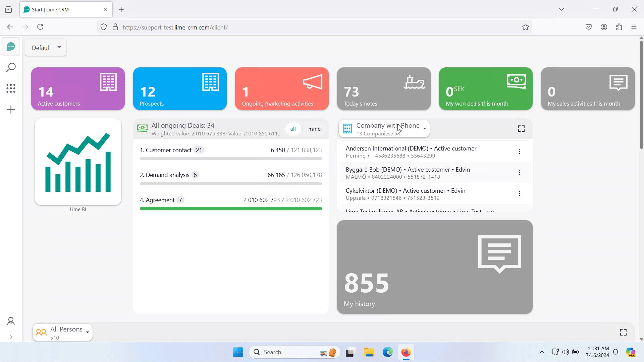
Task: Open more options for Andersen International
Action: point(520,152)
